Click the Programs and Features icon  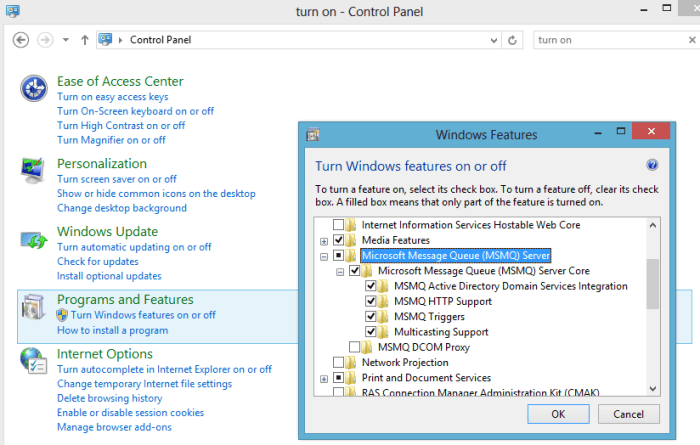click(x=34, y=307)
